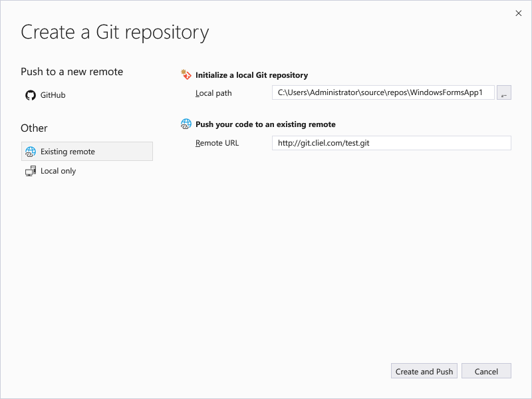The image size is (532, 399).
Task: Switch to the Local only option
Action: click(x=58, y=171)
